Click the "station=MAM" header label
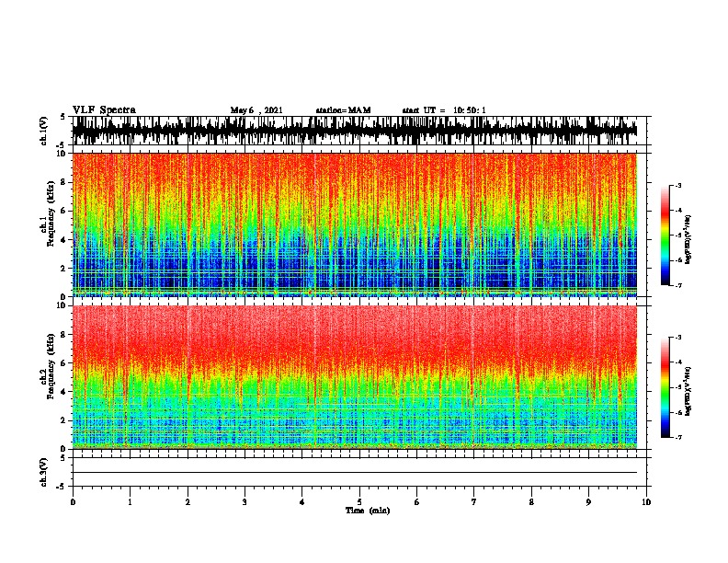The image size is (728, 563). pyautogui.click(x=343, y=110)
